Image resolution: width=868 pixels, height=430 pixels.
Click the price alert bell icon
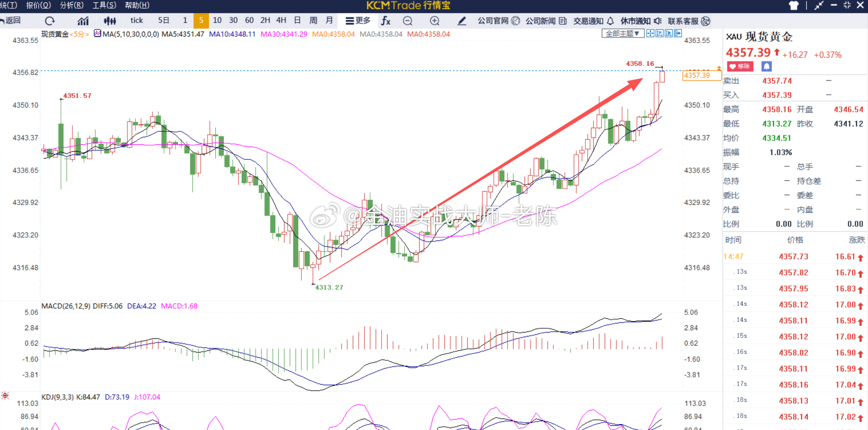766,66
